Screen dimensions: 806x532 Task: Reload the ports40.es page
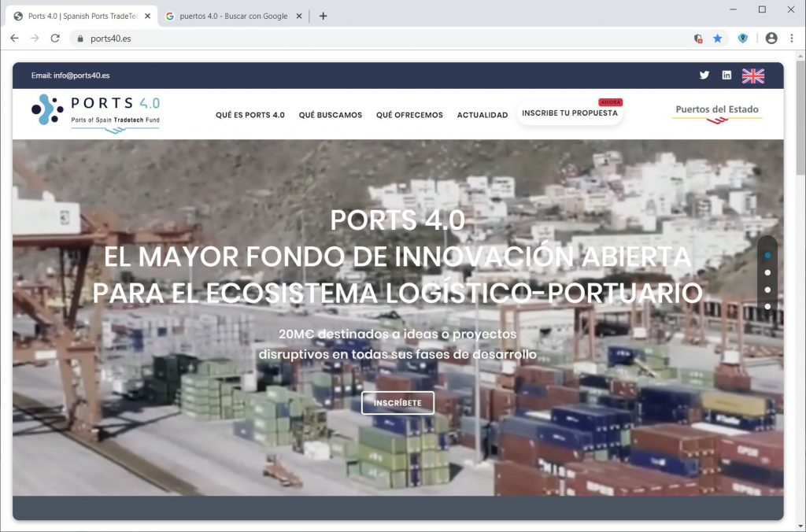pos(55,38)
